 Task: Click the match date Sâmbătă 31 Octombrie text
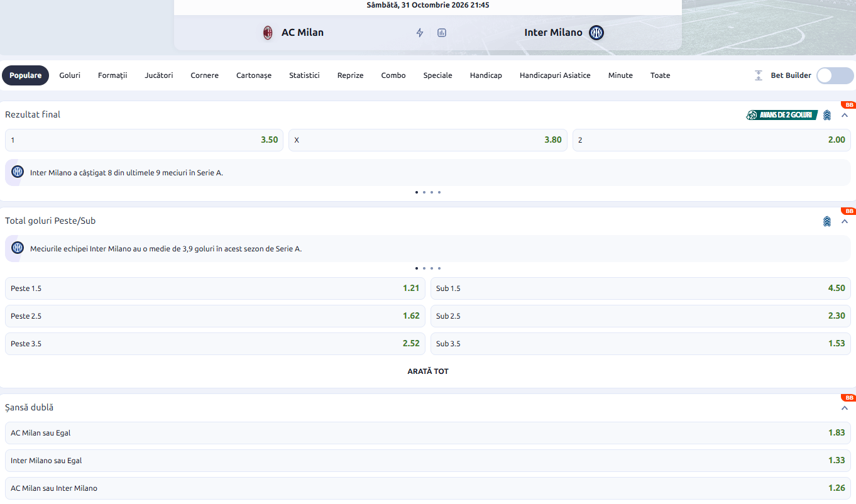pyautogui.click(x=428, y=5)
